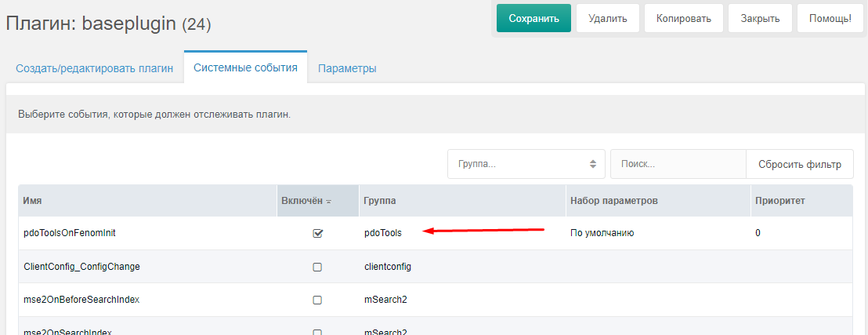Screen dimensions: 868x335
Task: Click mSearch2 group cell in mse2OnBeforeSearchIndex row
Action: tap(385, 300)
